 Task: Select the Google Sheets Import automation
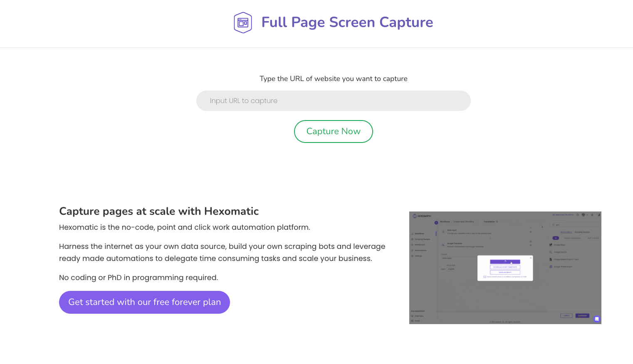click(551, 267)
